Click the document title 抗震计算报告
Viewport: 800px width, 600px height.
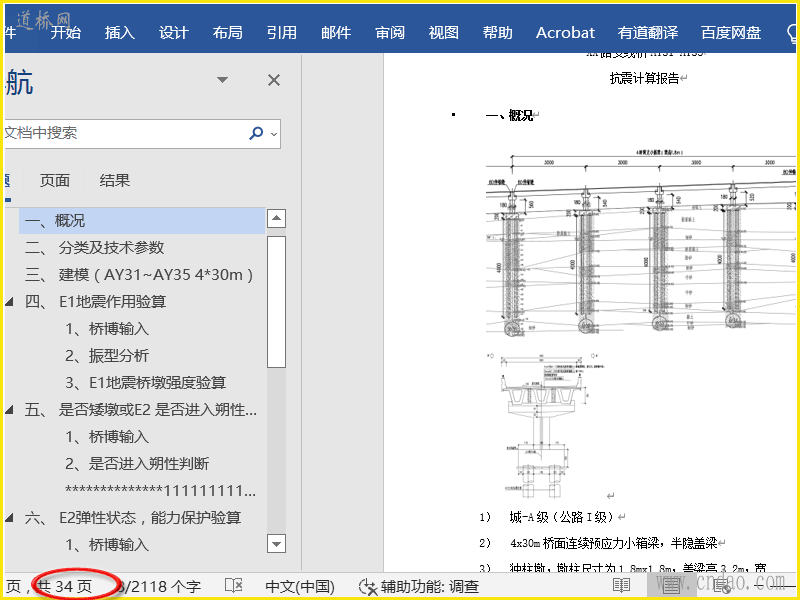point(644,78)
